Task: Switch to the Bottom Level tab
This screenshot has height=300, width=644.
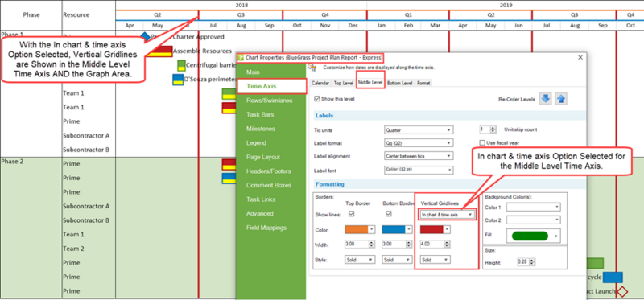Action: (399, 83)
